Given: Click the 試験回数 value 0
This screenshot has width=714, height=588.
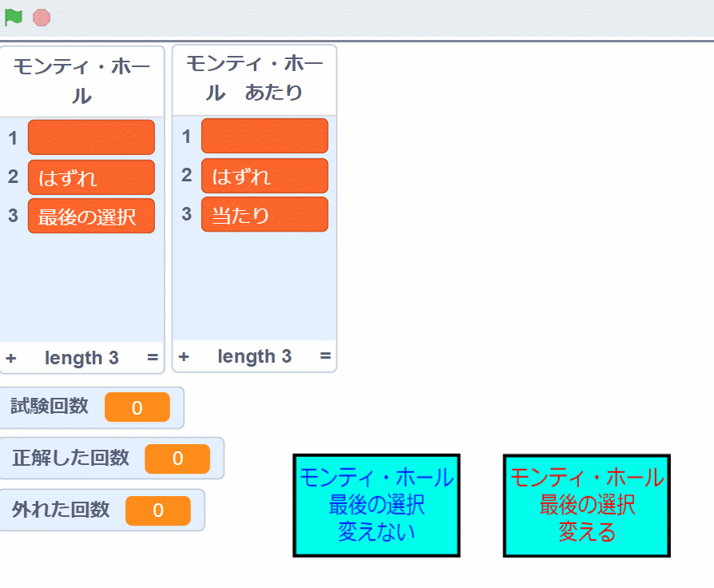Looking at the screenshot, I should point(137,407).
